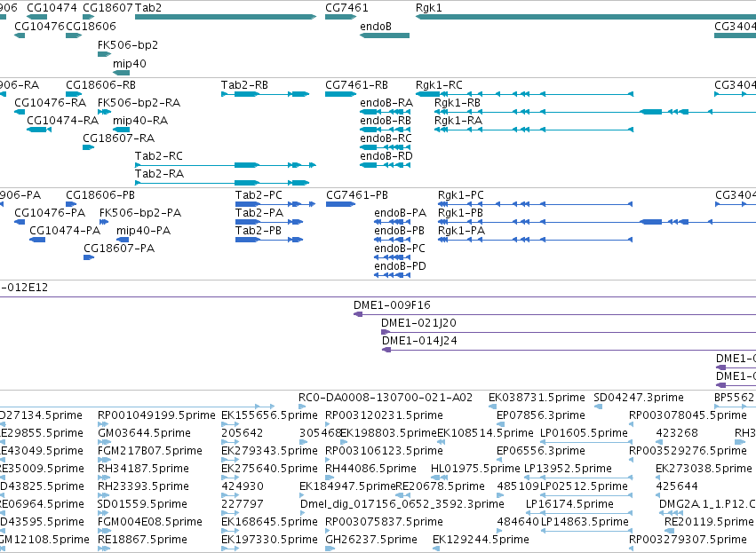Select the Tab2-RC transcript label
The width and height of the screenshot is (756, 553).
click(159, 155)
